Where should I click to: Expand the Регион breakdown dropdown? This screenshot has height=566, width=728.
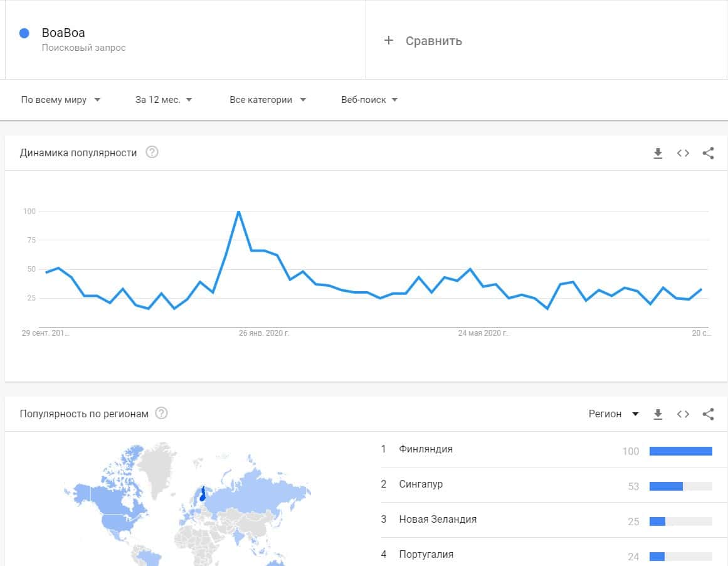613,414
